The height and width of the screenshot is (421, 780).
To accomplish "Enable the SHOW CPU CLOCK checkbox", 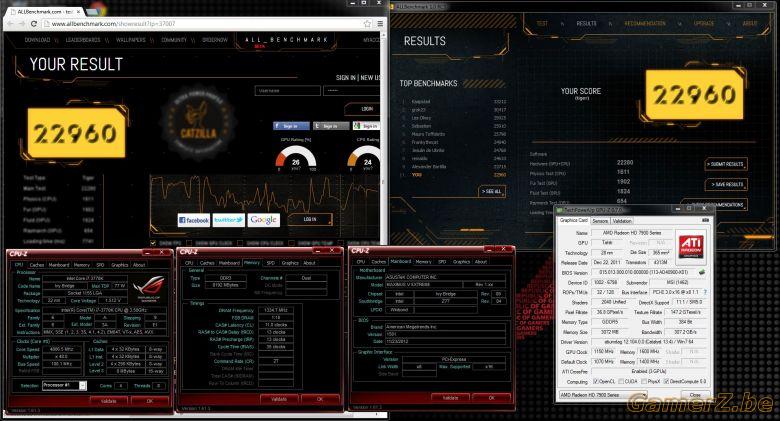I will click(240, 243).
